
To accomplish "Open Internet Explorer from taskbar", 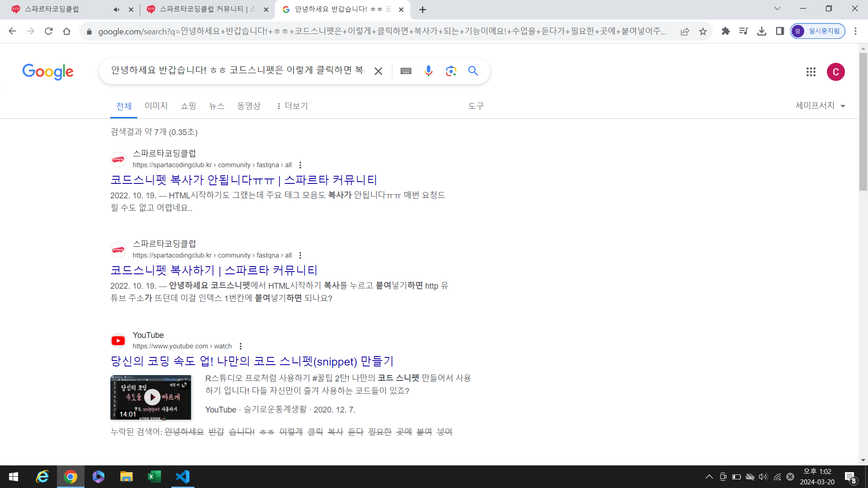I will [42, 477].
